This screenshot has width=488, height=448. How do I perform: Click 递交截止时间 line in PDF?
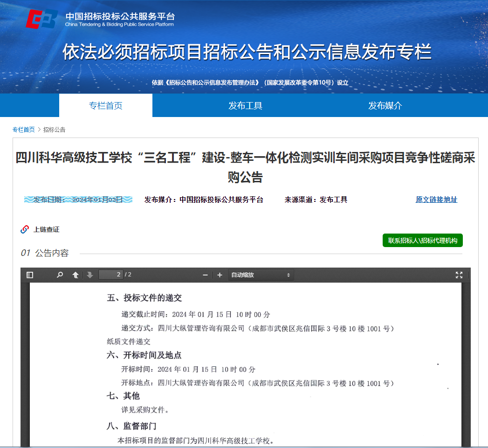coord(196,315)
